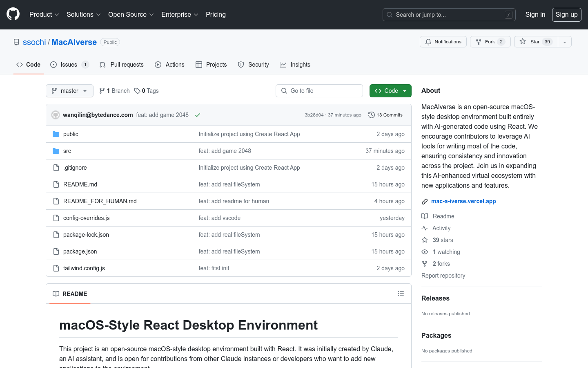The width and height of the screenshot is (588, 368).
Task: Open the Insights tab
Action: click(x=295, y=65)
